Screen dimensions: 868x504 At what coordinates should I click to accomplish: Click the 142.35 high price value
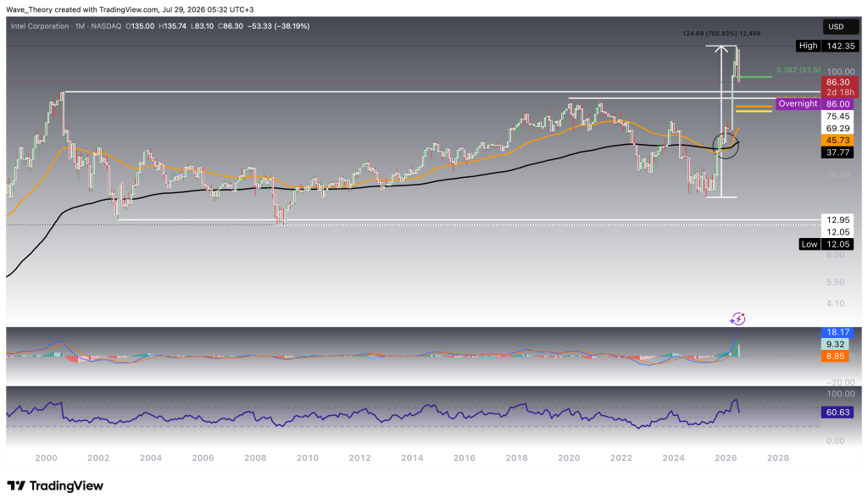pos(840,46)
